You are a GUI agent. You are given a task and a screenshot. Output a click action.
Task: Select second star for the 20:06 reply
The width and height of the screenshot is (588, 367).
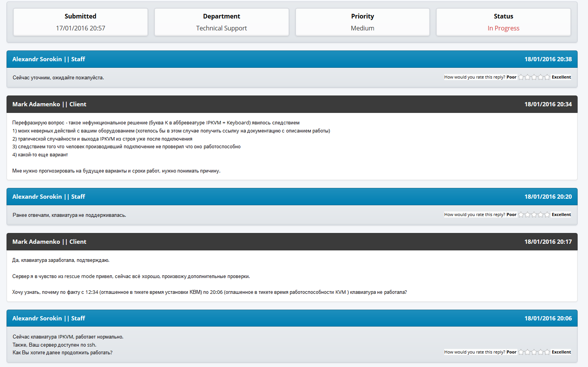[x=527, y=352]
